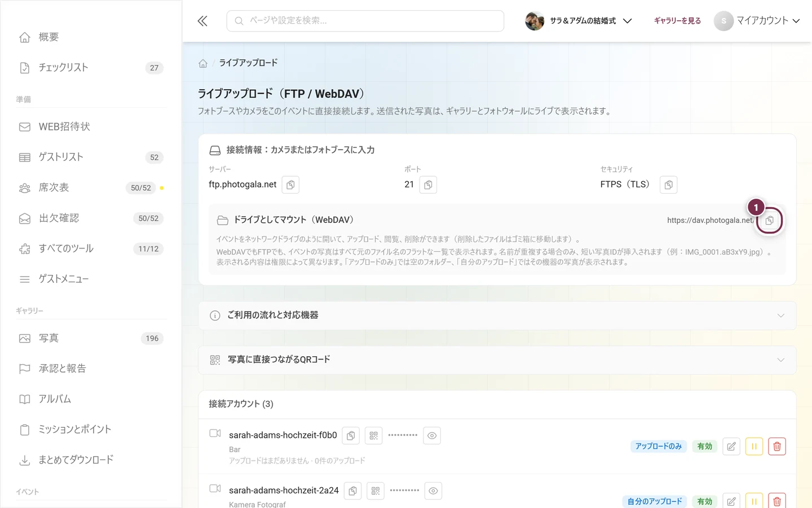Go to home via breadcrumb house icon
This screenshot has height=508, width=812.
[203, 63]
